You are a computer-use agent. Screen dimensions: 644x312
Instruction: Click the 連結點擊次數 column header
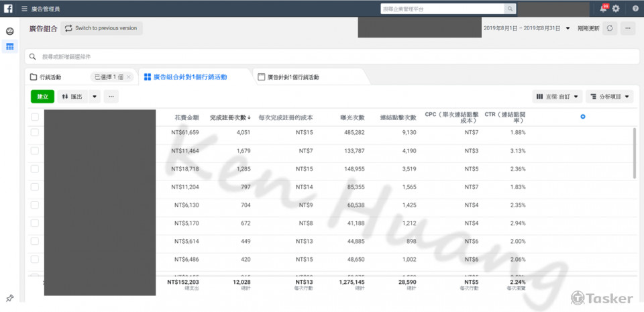398,117
